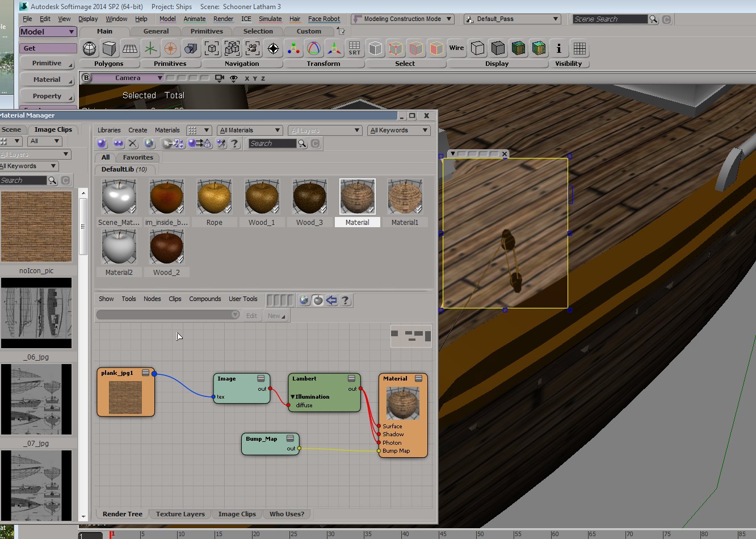The height and width of the screenshot is (539, 756).
Task: Toggle the eye icon in viewport bar
Action: point(234,78)
